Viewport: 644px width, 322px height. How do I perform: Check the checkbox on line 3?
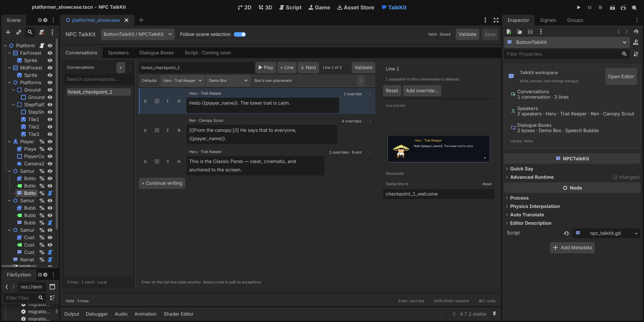click(x=157, y=161)
